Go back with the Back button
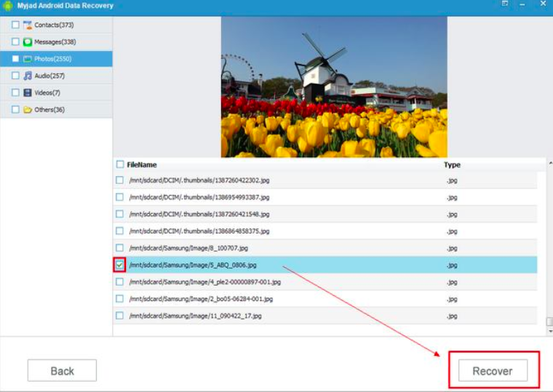The image size is (553, 392). click(x=62, y=371)
